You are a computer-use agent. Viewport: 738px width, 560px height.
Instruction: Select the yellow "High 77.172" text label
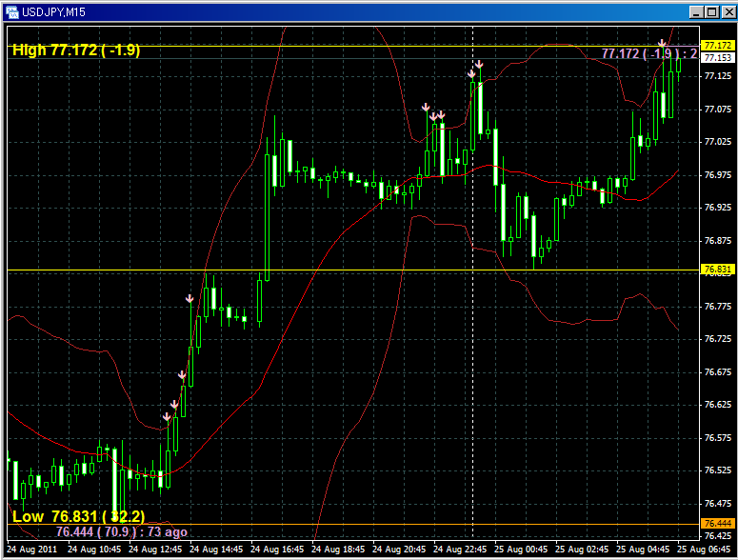(76, 50)
